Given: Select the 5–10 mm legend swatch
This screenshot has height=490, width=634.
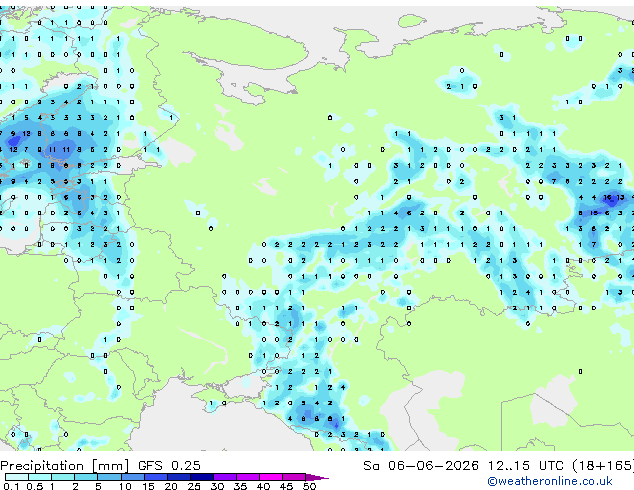Looking at the screenshot, I should [109, 477].
